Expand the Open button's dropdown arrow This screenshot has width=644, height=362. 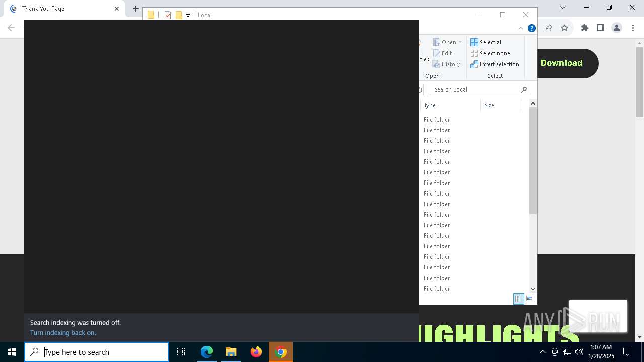pyautogui.click(x=460, y=42)
